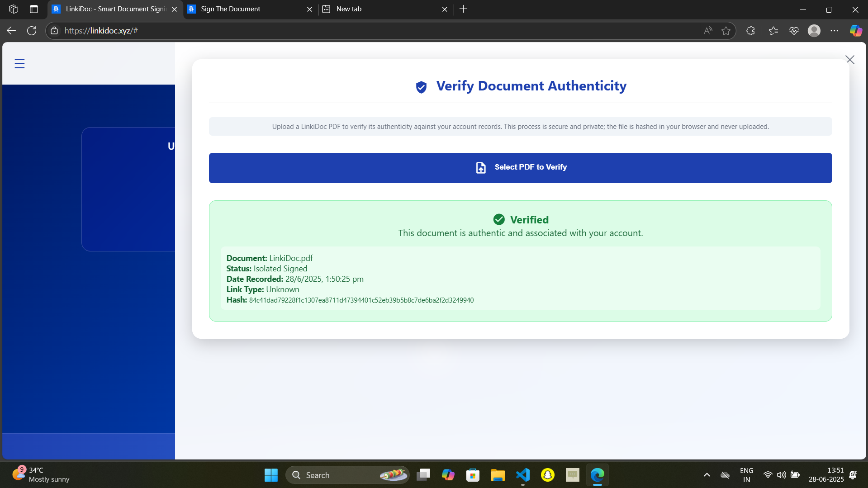The image size is (868, 488).
Task: Open Snapchat from the taskbar
Action: 548,475
